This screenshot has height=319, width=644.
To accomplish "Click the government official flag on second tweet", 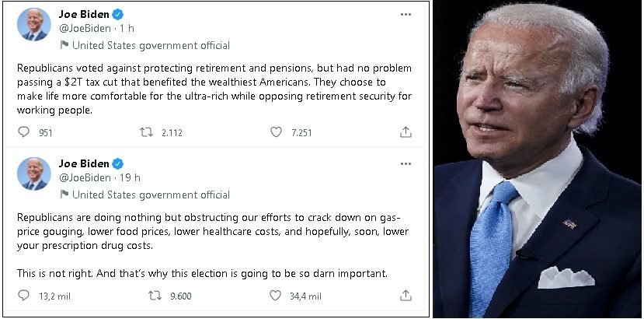I will click(x=64, y=195).
